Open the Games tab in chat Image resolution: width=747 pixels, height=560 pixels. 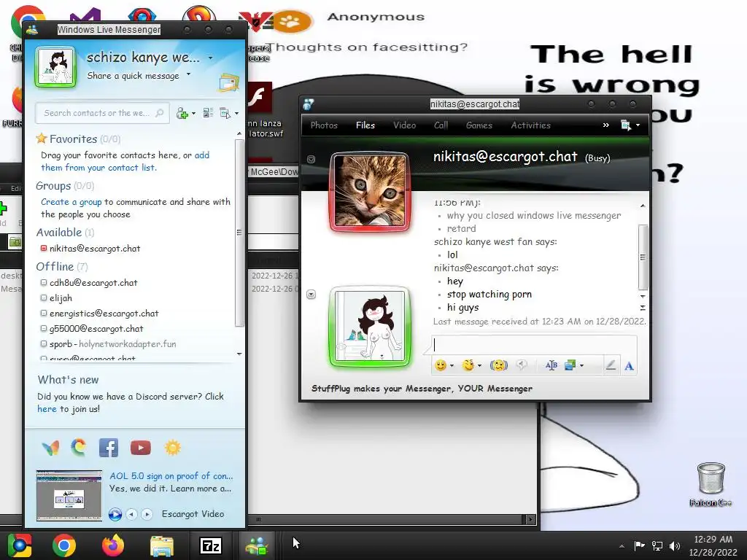click(x=479, y=125)
